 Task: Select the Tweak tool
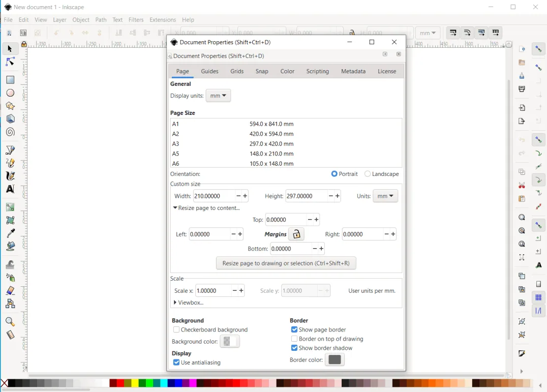point(10,264)
